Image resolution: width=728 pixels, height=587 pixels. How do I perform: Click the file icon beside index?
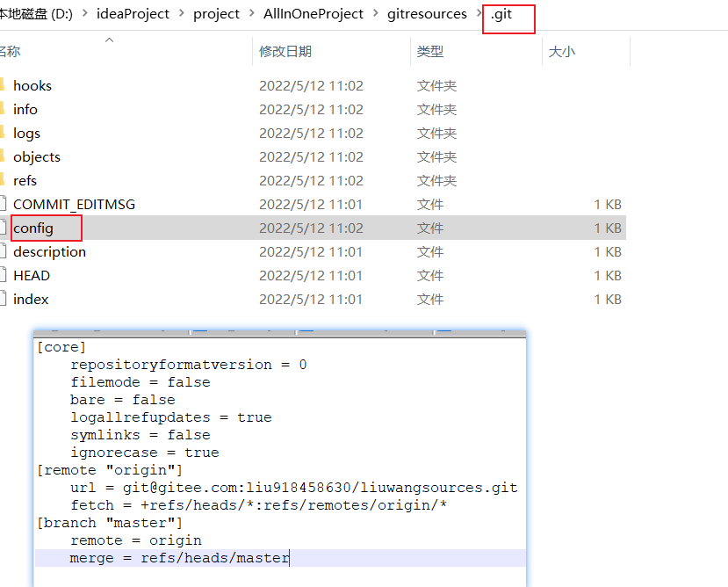[4, 299]
